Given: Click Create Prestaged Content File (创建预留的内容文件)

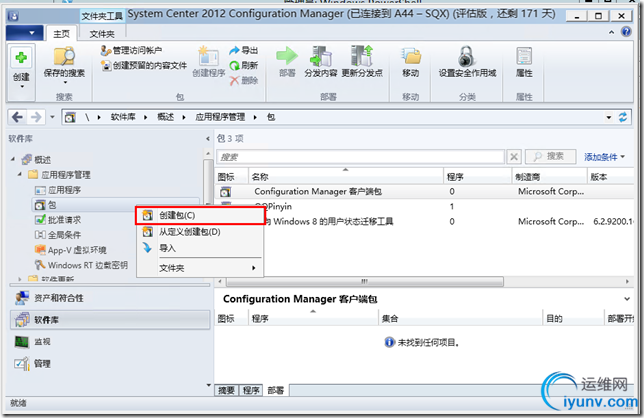Looking at the screenshot, I should click(x=144, y=65).
